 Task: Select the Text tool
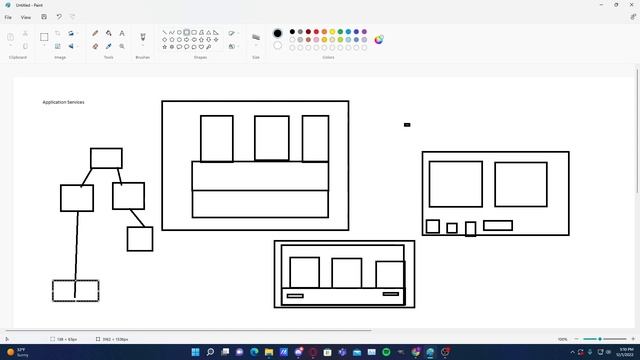pos(122,33)
